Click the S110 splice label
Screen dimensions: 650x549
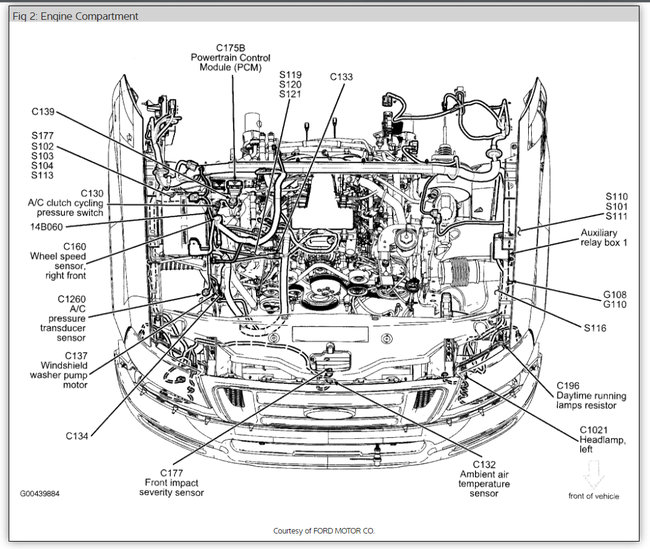tap(616, 197)
